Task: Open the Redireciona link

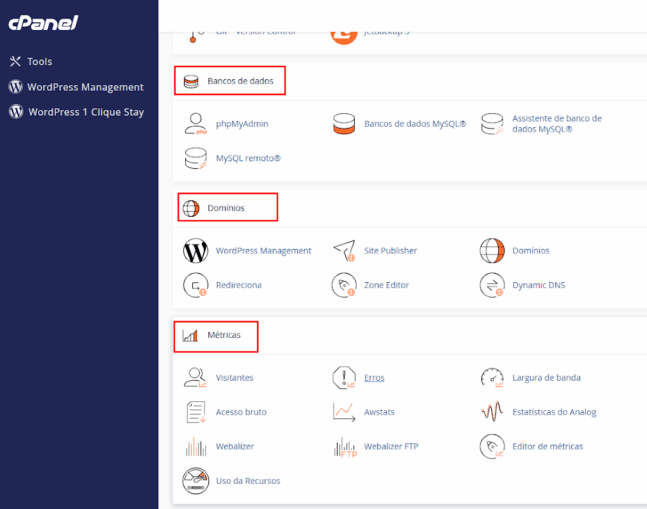Action: (x=238, y=285)
